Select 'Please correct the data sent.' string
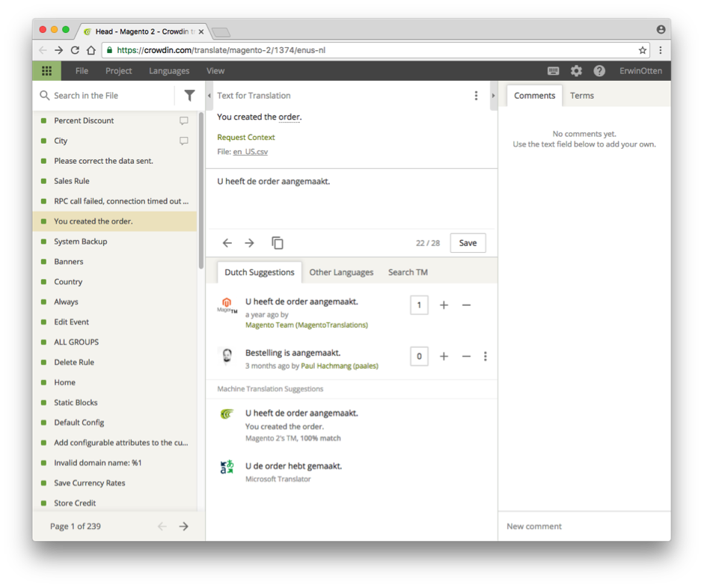 tap(114, 161)
